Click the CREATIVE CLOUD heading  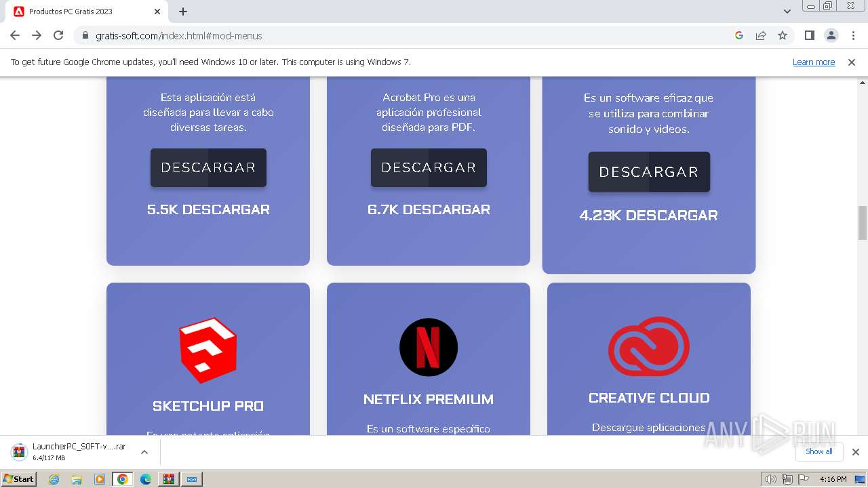pos(649,398)
